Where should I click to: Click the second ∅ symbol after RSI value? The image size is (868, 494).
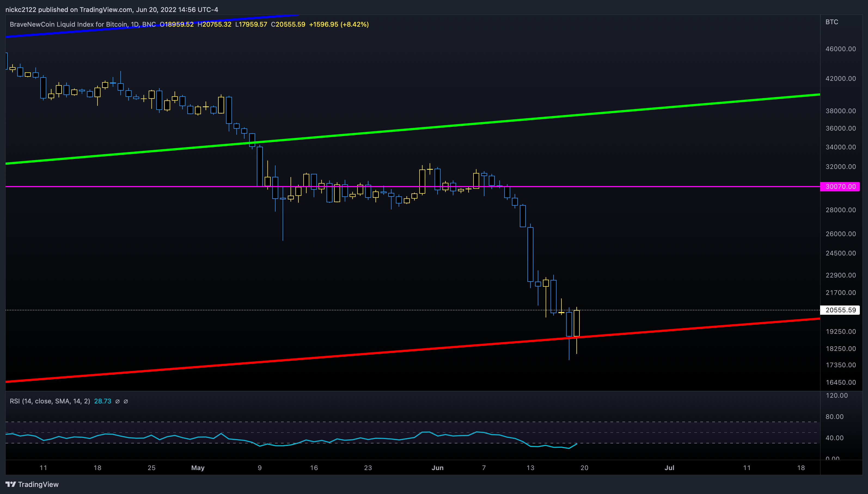(x=126, y=402)
